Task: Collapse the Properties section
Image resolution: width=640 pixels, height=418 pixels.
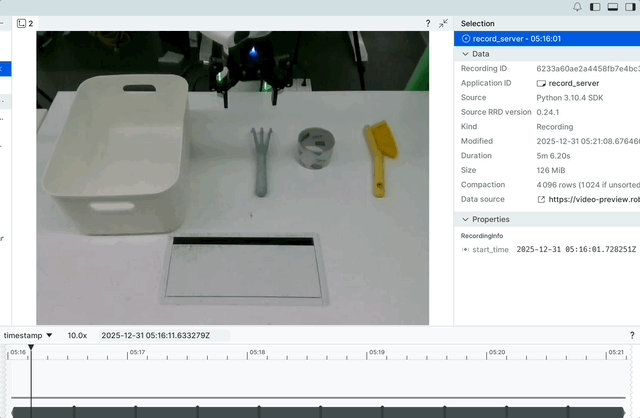Action: tap(465, 219)
